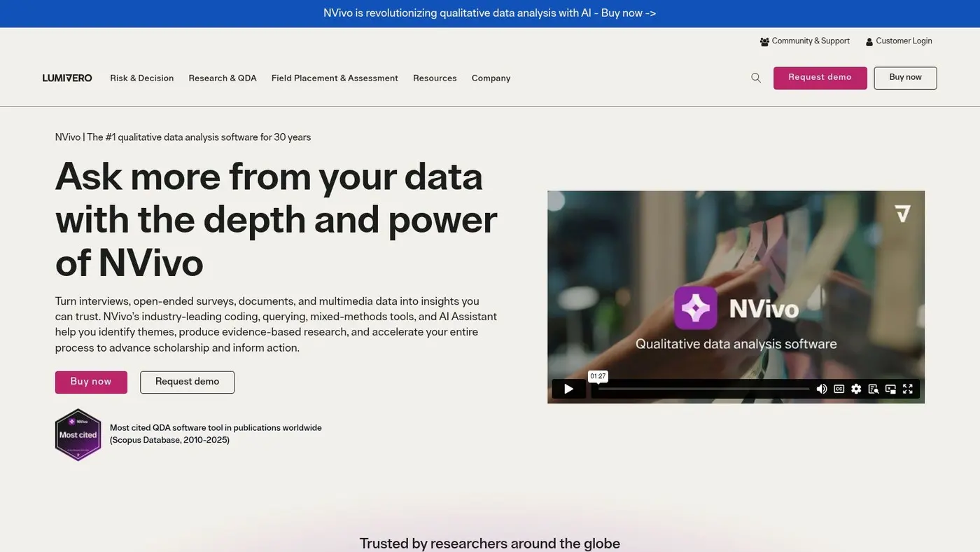This screenshot has width=980, height=552.
Task: Click the 01:27 video time tooltip
Action: [x=598, y=377]
